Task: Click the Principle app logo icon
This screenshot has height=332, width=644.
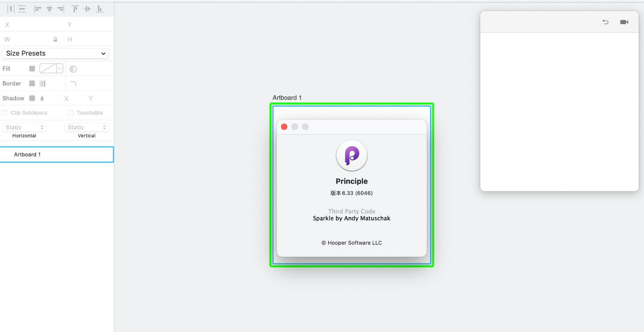Action: pos(352,156)
